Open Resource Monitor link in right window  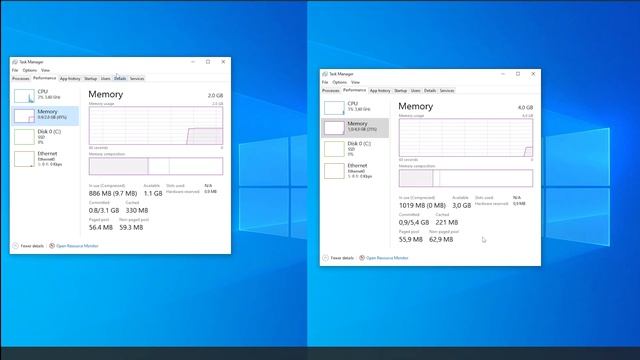coord(387,258)
